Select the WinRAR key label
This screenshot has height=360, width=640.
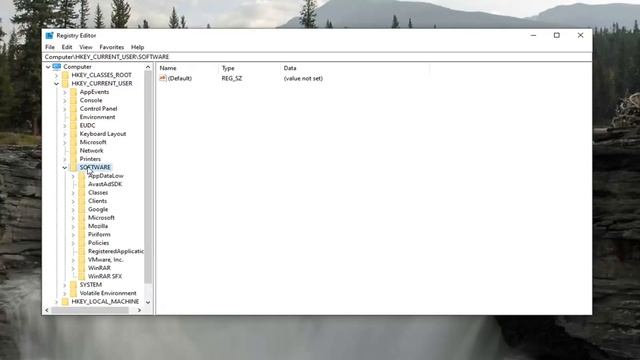99,268
